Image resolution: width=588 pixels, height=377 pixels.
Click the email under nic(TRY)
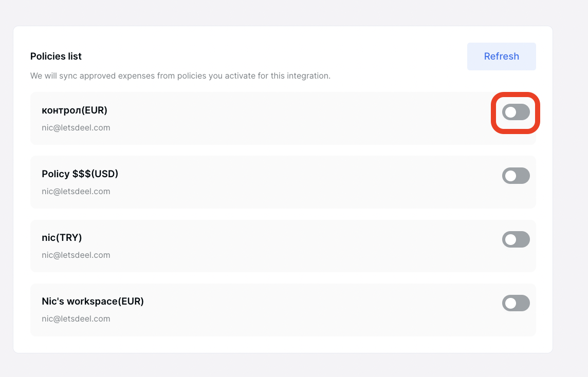point(76,255)
